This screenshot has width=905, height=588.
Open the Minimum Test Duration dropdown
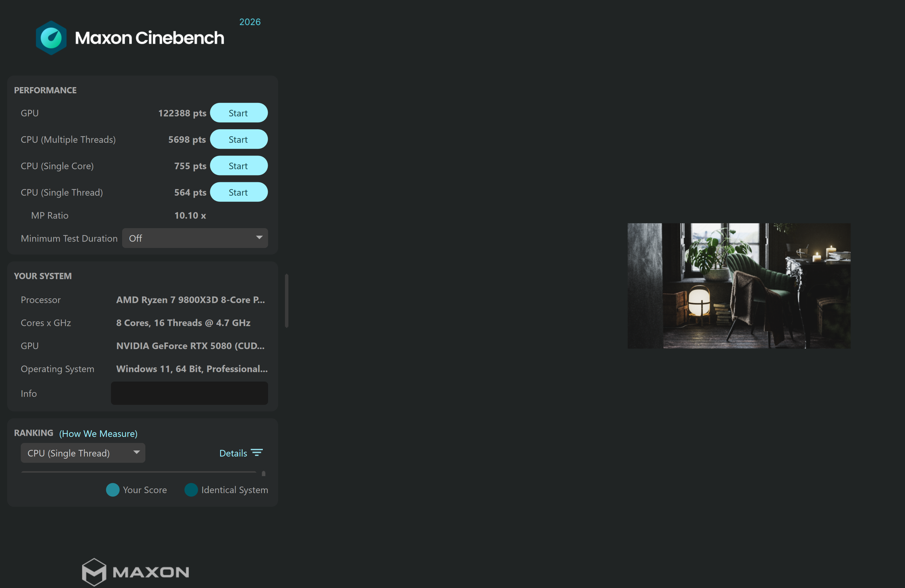click(195, 238)
